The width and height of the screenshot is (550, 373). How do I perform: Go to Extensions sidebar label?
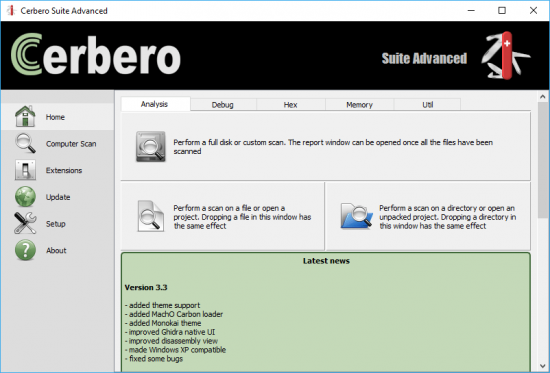pyautogui.click(x=64, y=171)
